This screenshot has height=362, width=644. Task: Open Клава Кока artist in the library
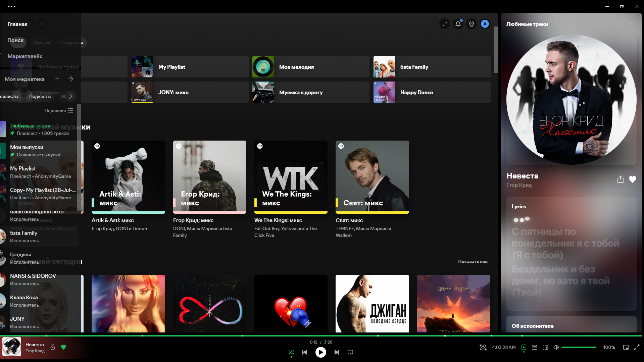point(39,301)
